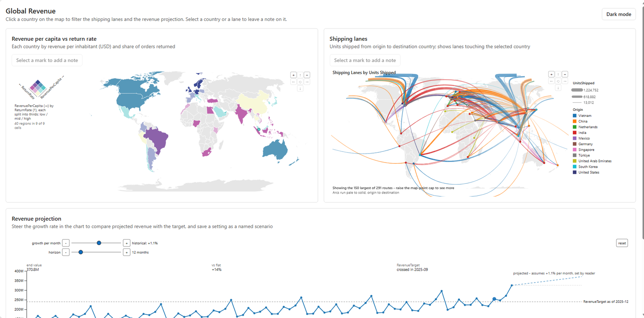Click the revenue map note field
644x318 pixels.
click(x=47, y=60)
